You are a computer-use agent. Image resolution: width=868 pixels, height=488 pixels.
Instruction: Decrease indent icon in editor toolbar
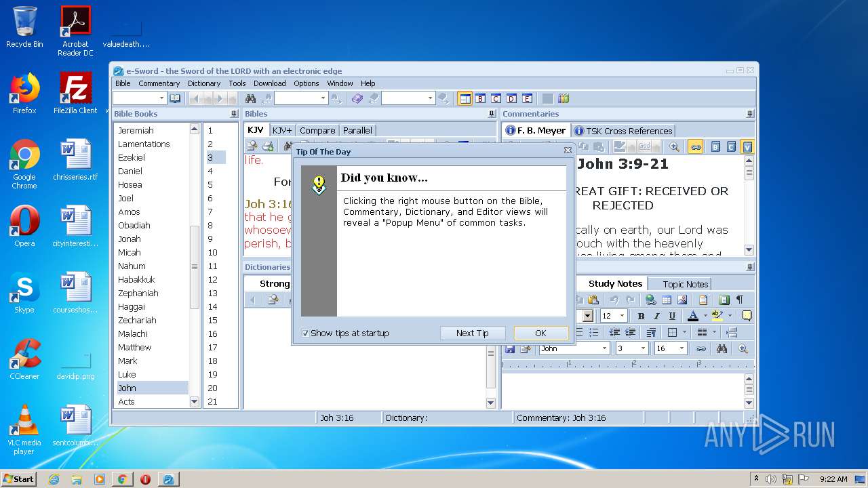pyautogui.click(x=614, y=332)
